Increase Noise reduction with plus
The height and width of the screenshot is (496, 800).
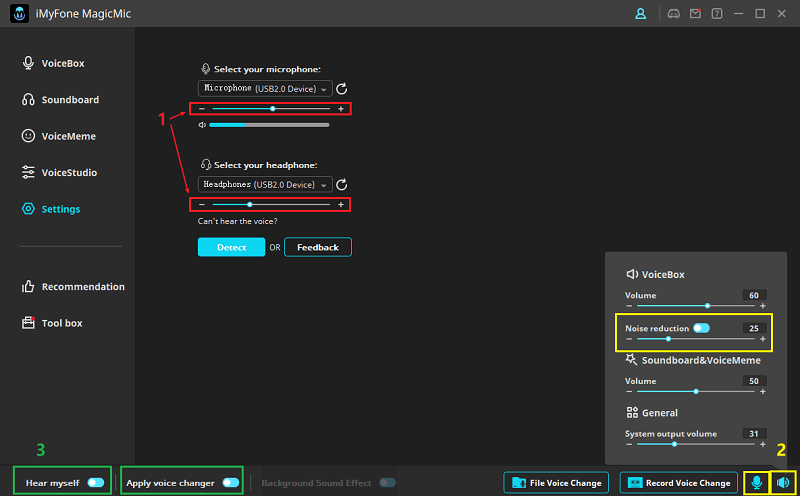(x=763, y=339)
